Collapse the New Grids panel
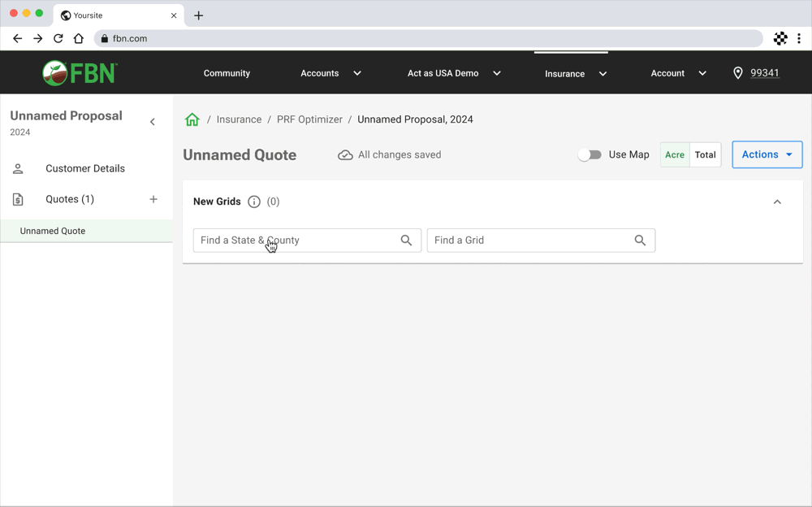Screen dimensions: 812x507 777,201
